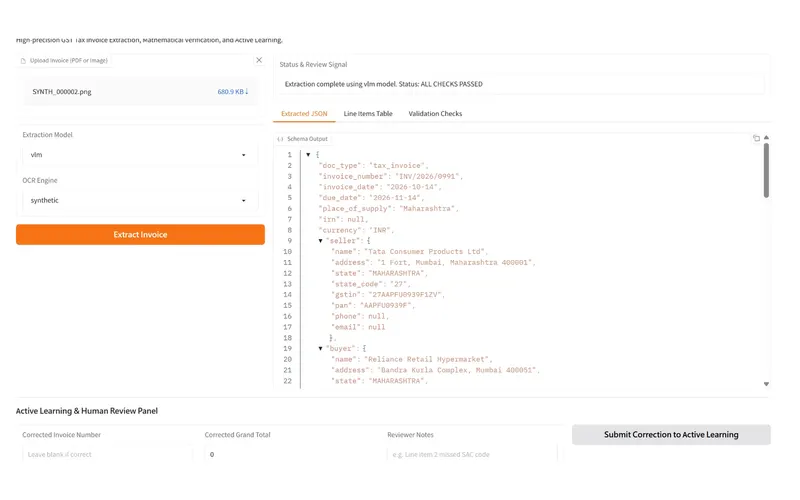Remove the uploaded invoice file
Screen dimensions: 800x500
click(x=259, y=60)
